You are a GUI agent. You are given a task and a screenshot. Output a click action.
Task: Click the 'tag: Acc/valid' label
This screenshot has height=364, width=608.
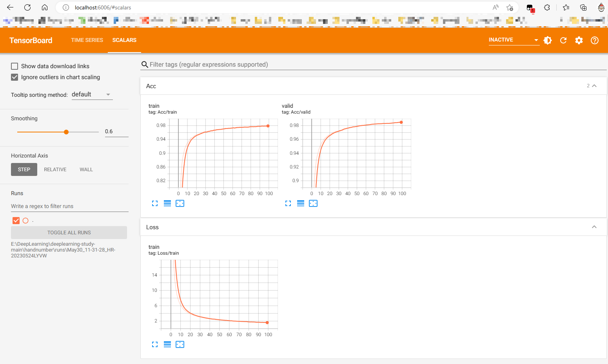[296, 112]
